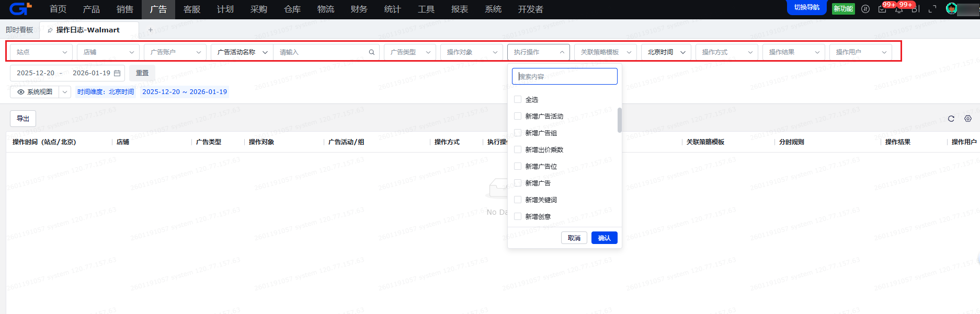Click the refresh table icon
Image resolution: width=980 pixels, height=314 pixels.
(951, 119)
